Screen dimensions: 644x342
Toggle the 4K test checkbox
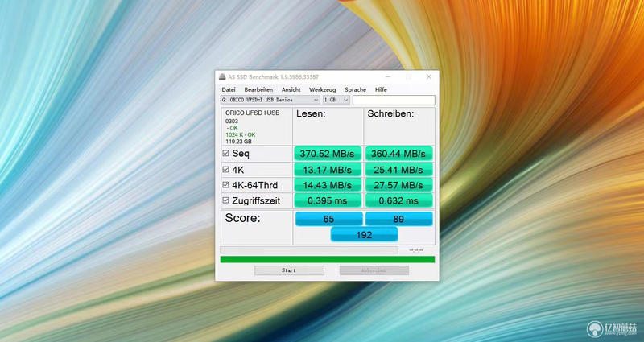point(225,169)
